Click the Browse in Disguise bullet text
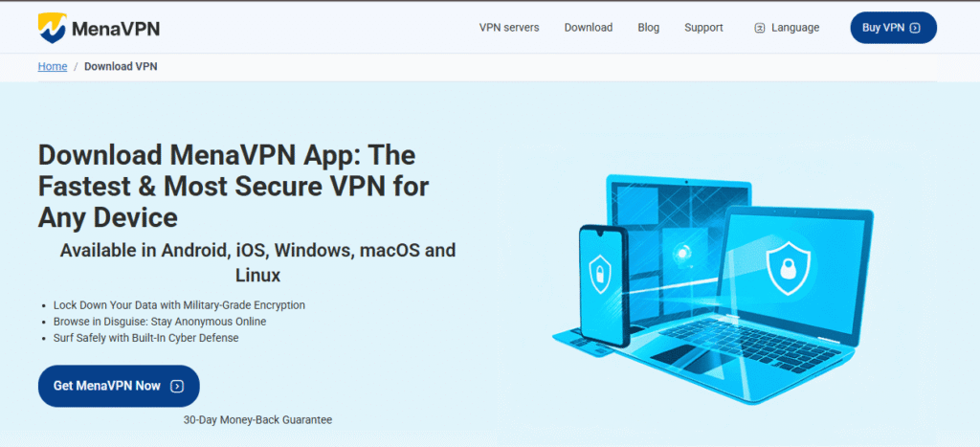980x447 pixels. [160, 322]
